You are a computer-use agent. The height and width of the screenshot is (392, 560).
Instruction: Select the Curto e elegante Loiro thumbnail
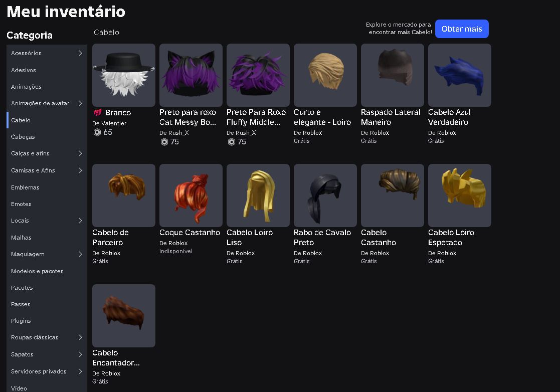(325, 75)
